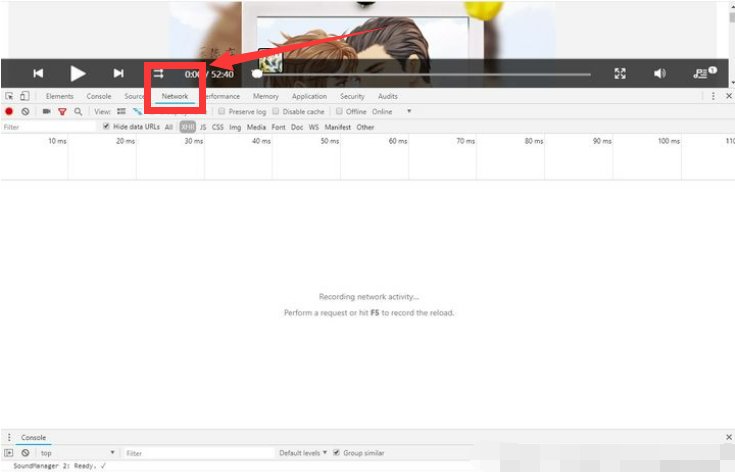Image resolution: width=735 pixels, height=472 pixels.
Task: Switch to the Memory tab
Action: click(266, 96)
